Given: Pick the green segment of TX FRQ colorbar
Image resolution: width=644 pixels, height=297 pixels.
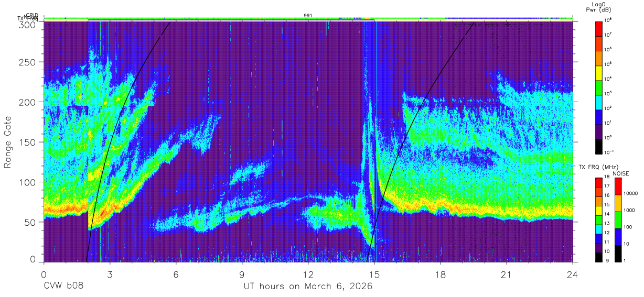Looking at the screenshot, I should click(x=599, y=219).
